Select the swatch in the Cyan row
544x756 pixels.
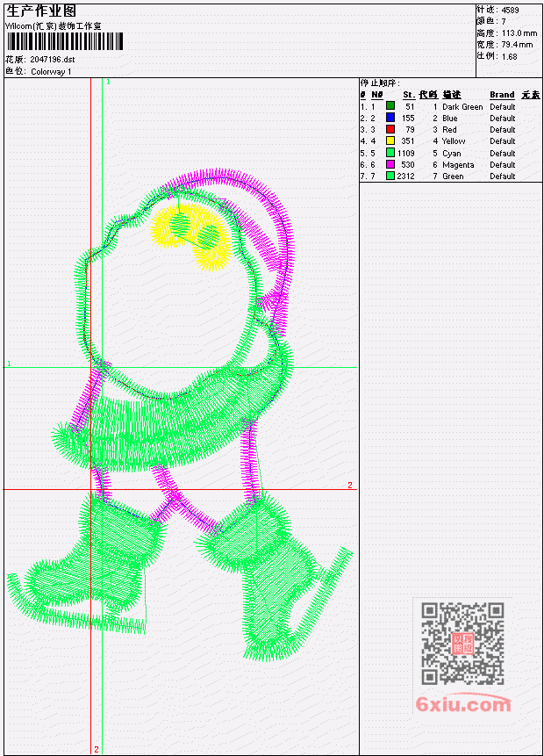click(x=390, y=153)
